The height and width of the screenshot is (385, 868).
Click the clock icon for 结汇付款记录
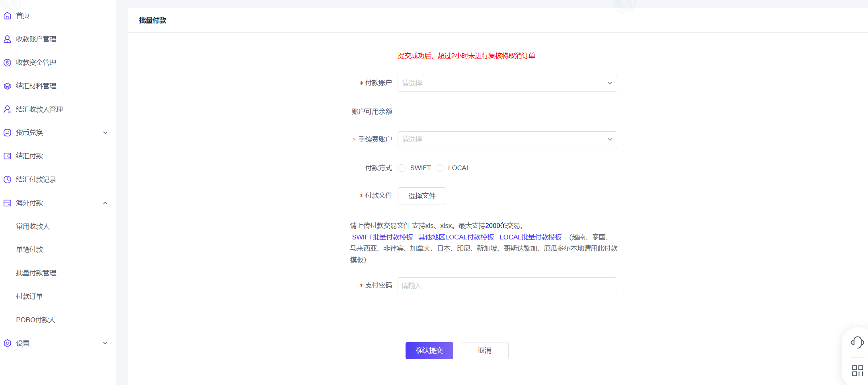tap(7, 179)
